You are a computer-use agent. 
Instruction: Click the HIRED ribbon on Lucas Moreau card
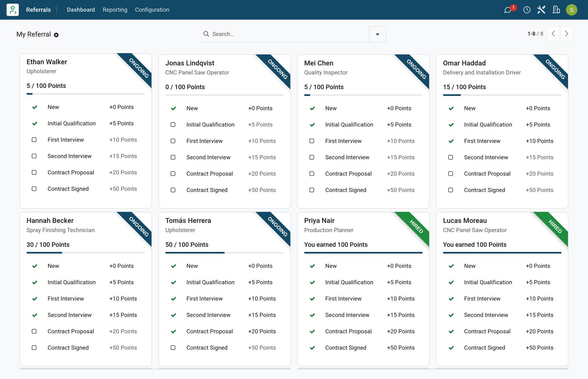[555, 226]
